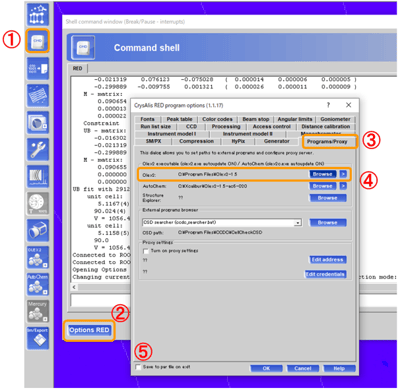The image size is (400, 392).
Task: Open the CMD command shell sidebar icon
Action: click(38, 41)
